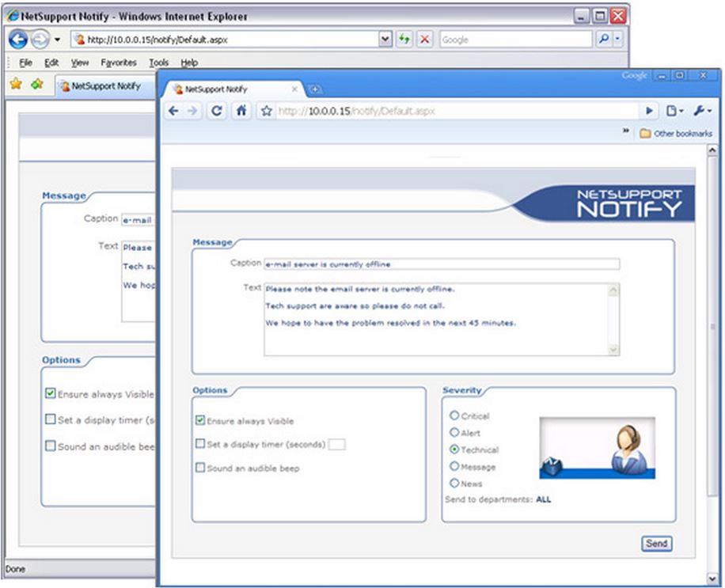Click the display timer seconds field
Viewport: 725px width, 588px height.
[x=336, y=445]
